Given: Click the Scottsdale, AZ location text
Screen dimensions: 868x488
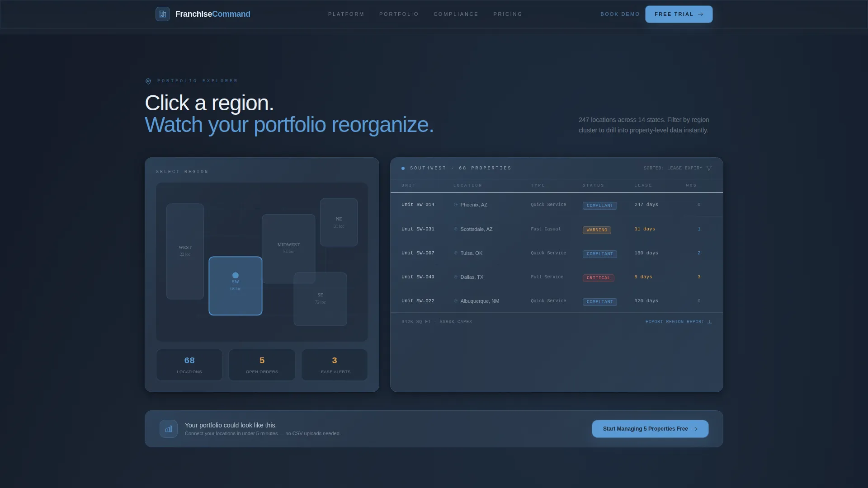Looking at the screenshot, I should pos(476,229).
